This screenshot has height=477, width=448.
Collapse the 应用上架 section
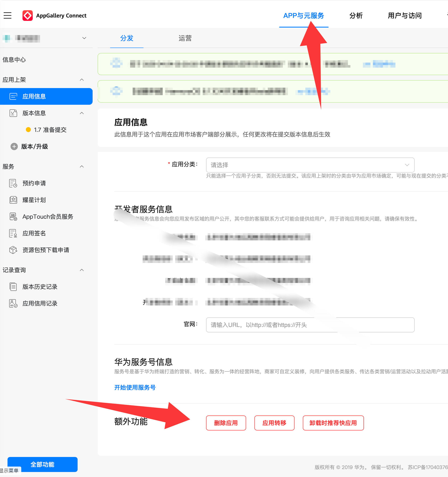click(x=82, y=80)
